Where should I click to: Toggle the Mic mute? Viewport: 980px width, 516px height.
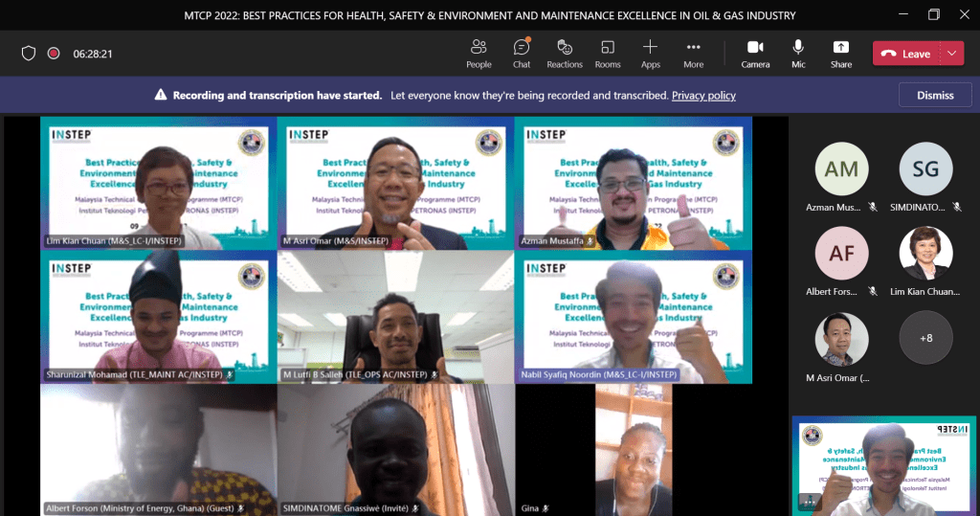point(798,54)
